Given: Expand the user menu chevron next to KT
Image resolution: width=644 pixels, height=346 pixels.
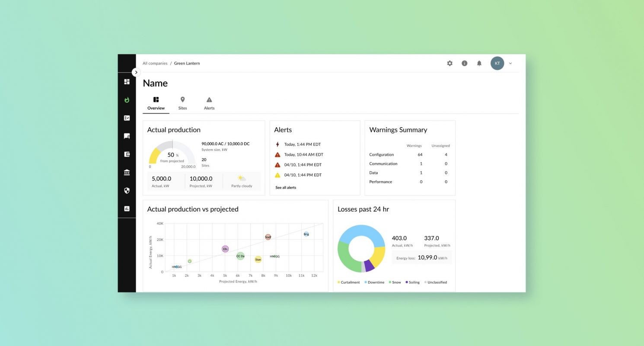Looking at the screenshot, I should [510, 63].
